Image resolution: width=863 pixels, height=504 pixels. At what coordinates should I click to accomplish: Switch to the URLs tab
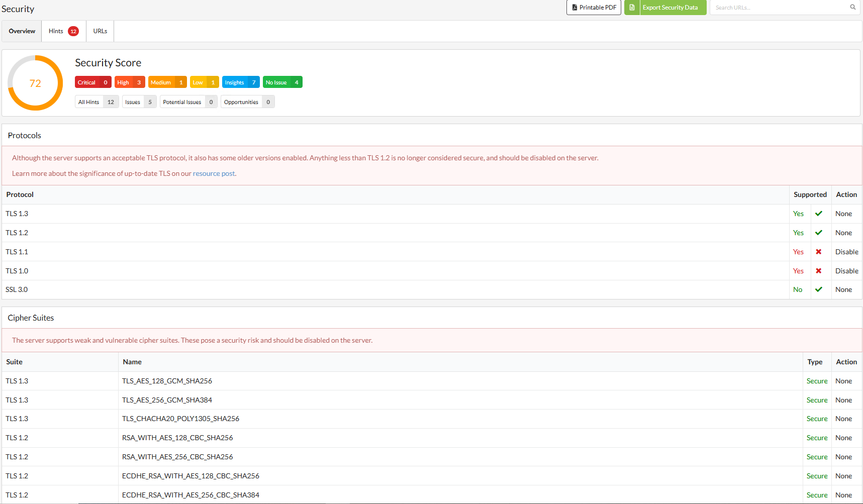click(x=100, y=31)
